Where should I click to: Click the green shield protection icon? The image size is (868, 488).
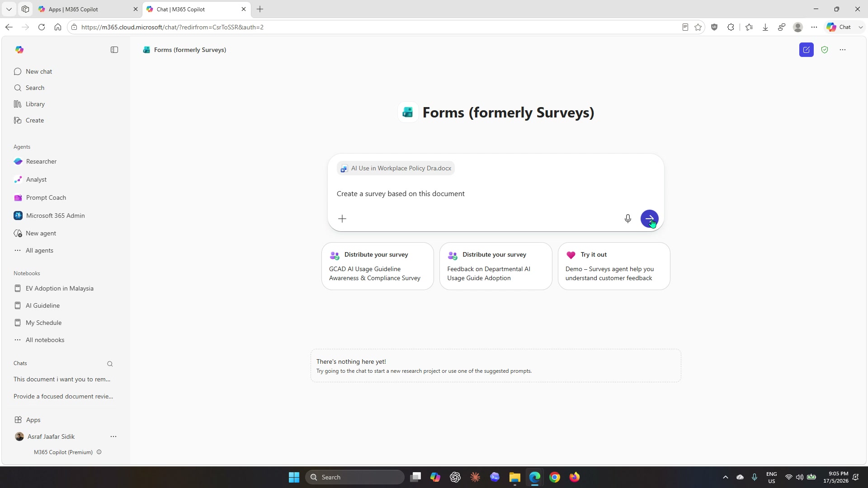825,50
